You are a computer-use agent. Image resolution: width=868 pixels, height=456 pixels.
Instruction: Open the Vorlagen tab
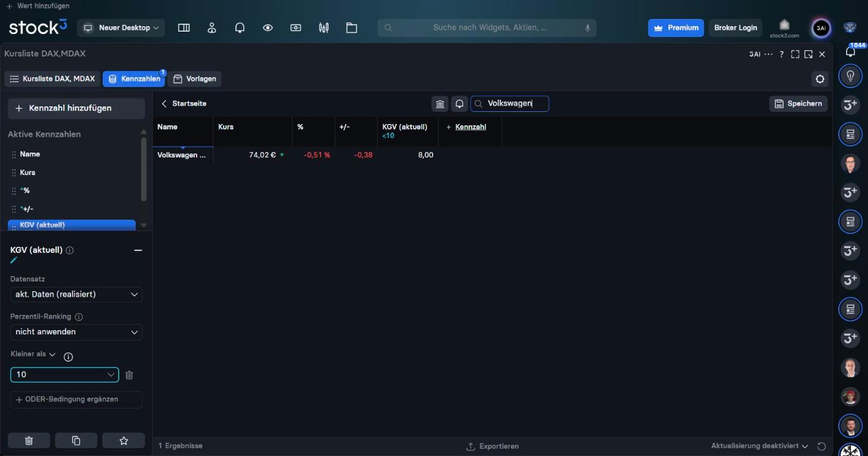[x=195, y=79]
